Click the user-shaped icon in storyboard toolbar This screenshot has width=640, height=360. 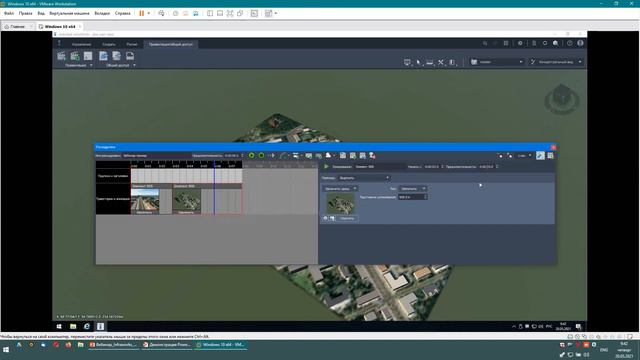pyautogui.click(x=328, y=156)
